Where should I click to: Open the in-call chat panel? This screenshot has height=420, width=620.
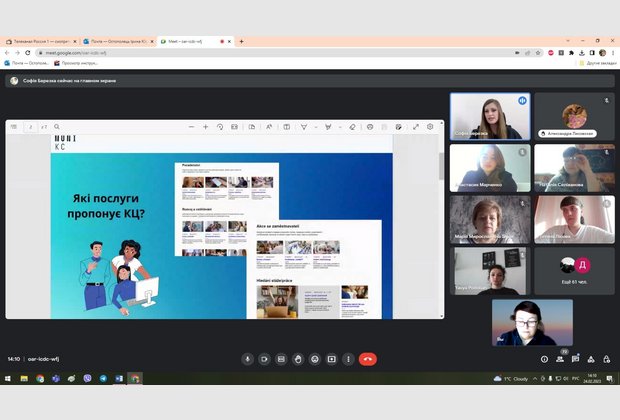575,359
